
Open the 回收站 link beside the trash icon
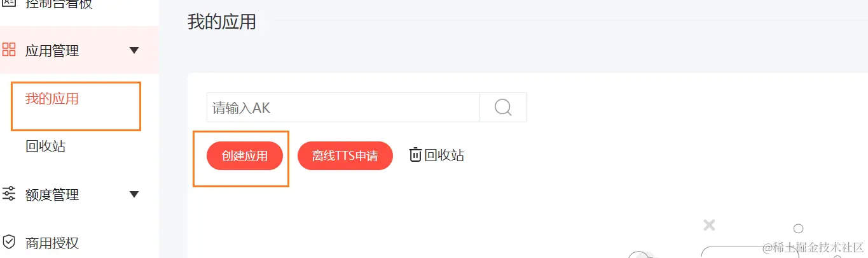click(444, 155)
